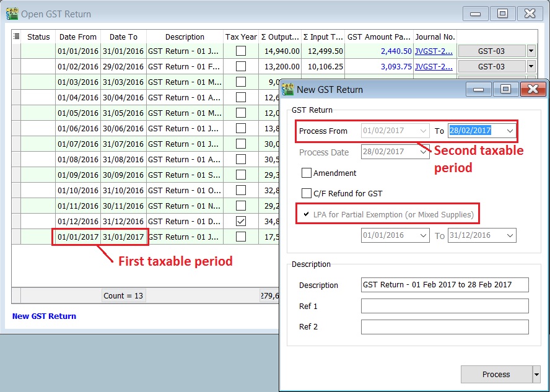Enable the Amendment checkbox

306,173
